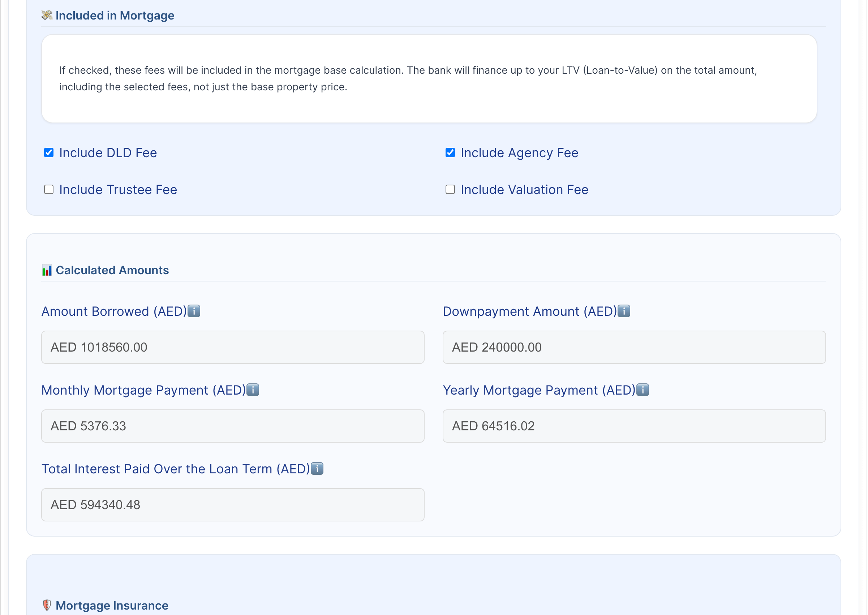The height and width of the screenshot is (615, 868).
Task: Open info icon next to Downpayment Amount
Action: [x=624, y=311]
